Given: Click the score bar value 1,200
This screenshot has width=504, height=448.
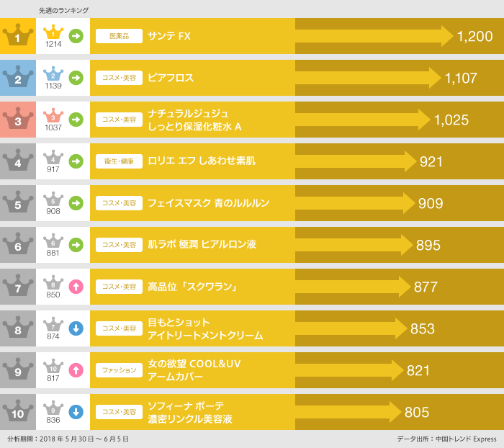Looking at the screenshot, I should click(474, 37).
